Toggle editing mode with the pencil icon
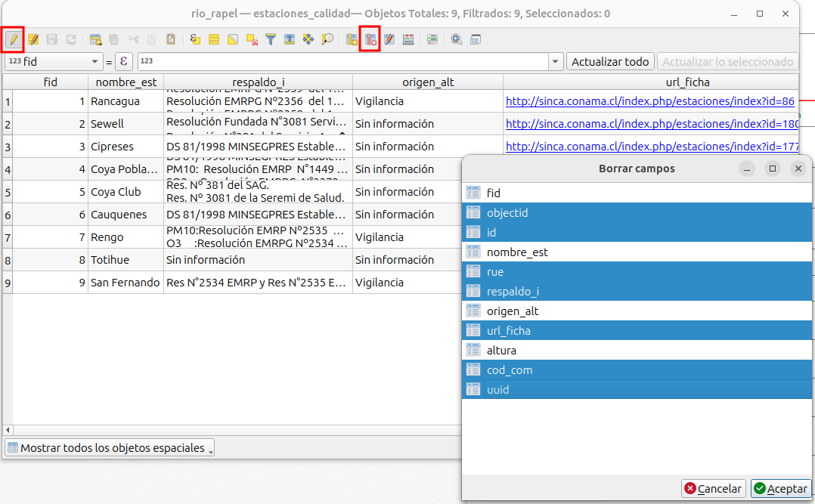The image size is (815, 504). pyautogui.click(x=13, y=39)
